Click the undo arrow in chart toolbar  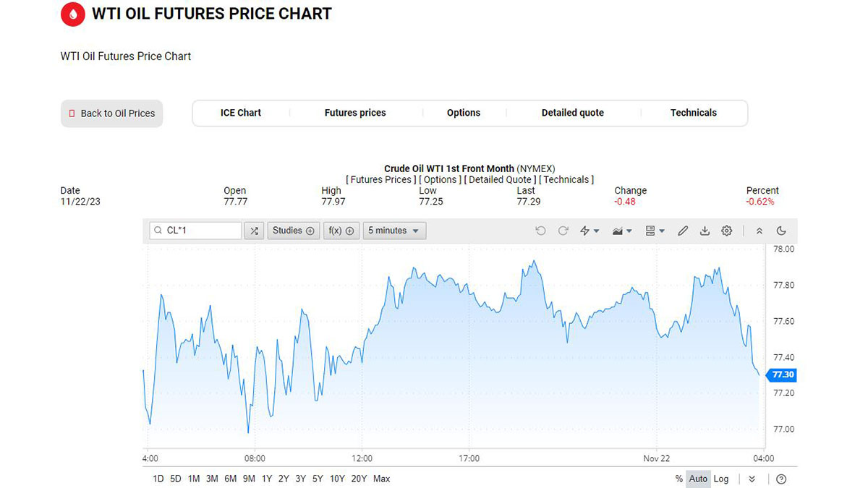540,231
